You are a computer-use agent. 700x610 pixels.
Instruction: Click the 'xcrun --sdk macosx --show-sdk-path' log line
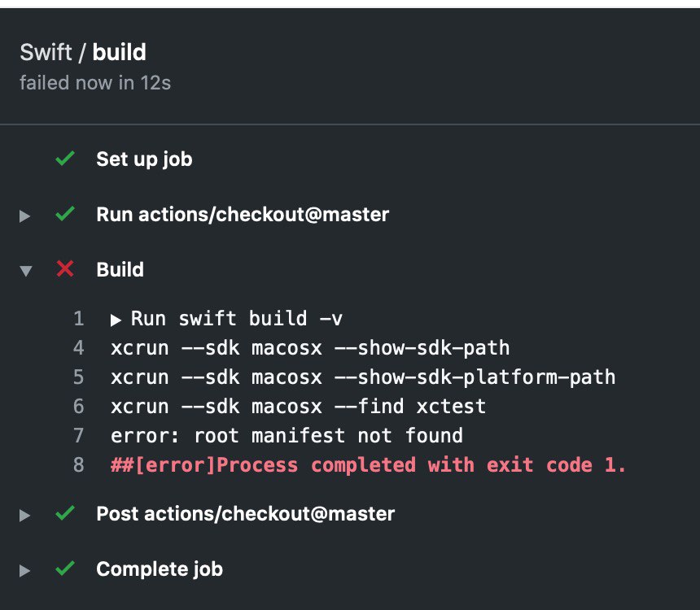click(310, 348)
